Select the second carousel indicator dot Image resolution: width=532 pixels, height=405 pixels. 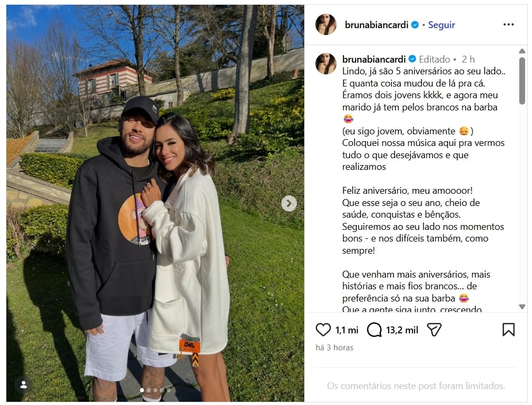[x=149, y=390]
